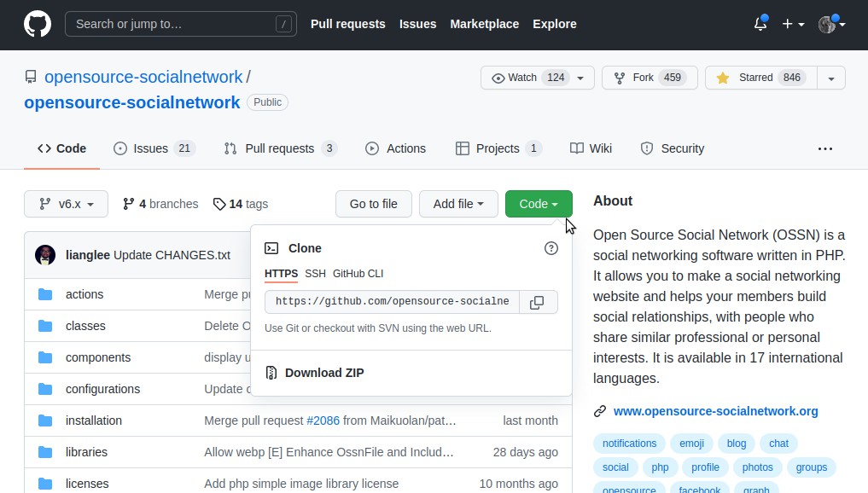
Task: Switch clone method to SSH
Action: (x=315, y=274)
